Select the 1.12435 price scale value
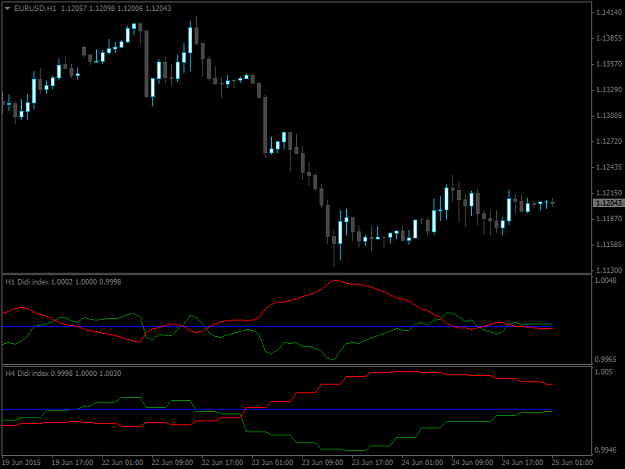Screen dimensions: 625x469 (x=609, y=167)
